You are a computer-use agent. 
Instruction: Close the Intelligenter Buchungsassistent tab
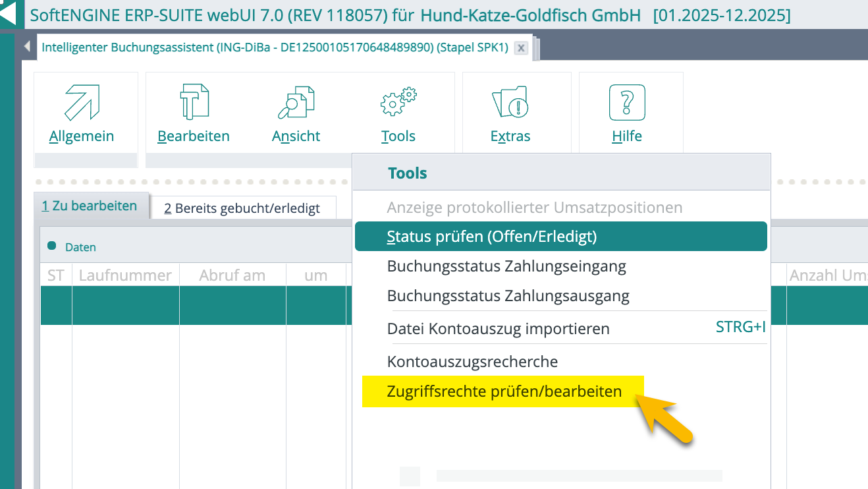tap(521, 48)
